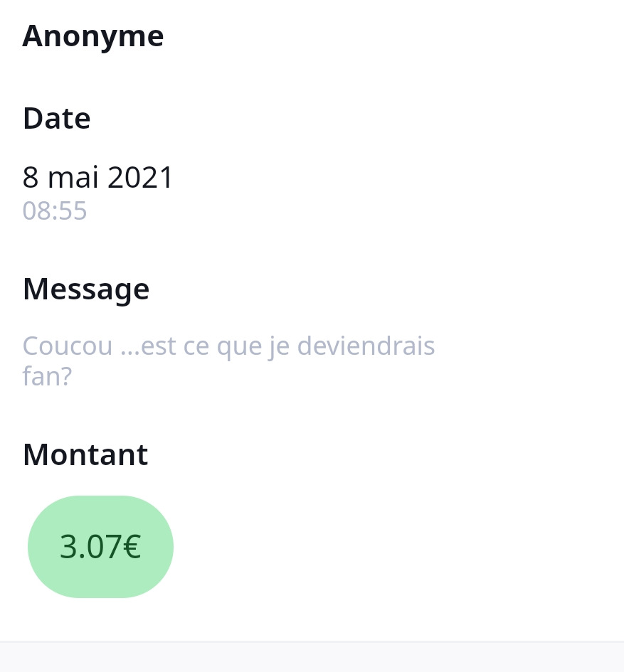Image resolution: width=624 pixels, height=672 pixels.
Task: Click the "Message" section label
Action: click(x=86, y=289)
